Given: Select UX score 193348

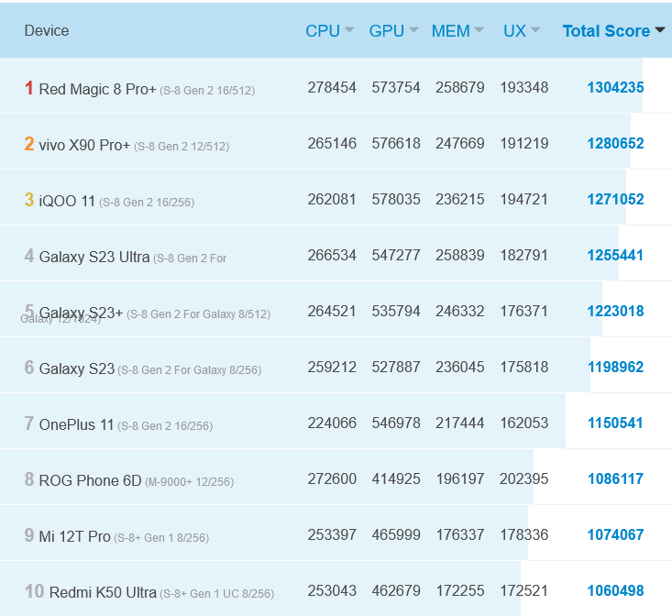Looking at the screenshot, I should coord(523,87).
